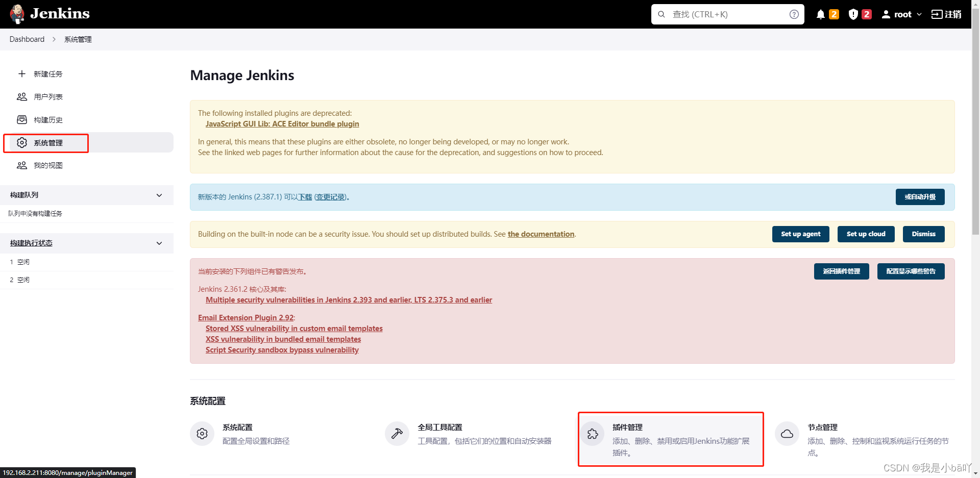The height and width of the screenshot is (478, 980).
Task: Click the 节点管理 cloud icon
Action: 787,434
